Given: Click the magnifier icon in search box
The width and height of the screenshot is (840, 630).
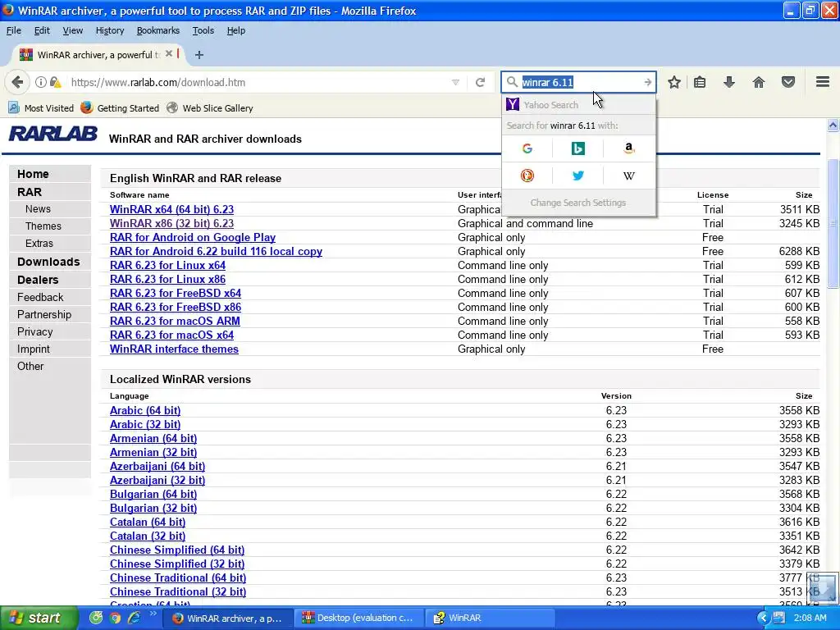Looking at the screenshot, I should (x=512, y=82).
